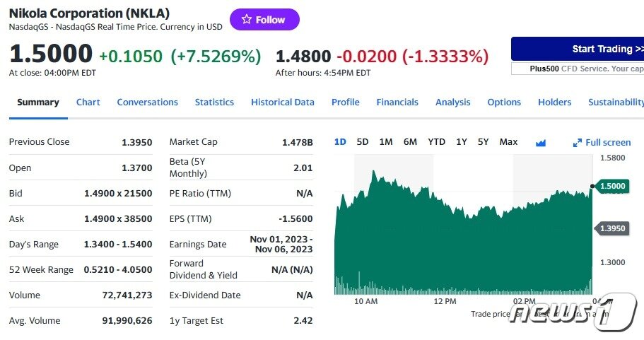The height and width of the screenshot is (340, 644).
Task: Open the Statistics tab
Action: point(214,102)
